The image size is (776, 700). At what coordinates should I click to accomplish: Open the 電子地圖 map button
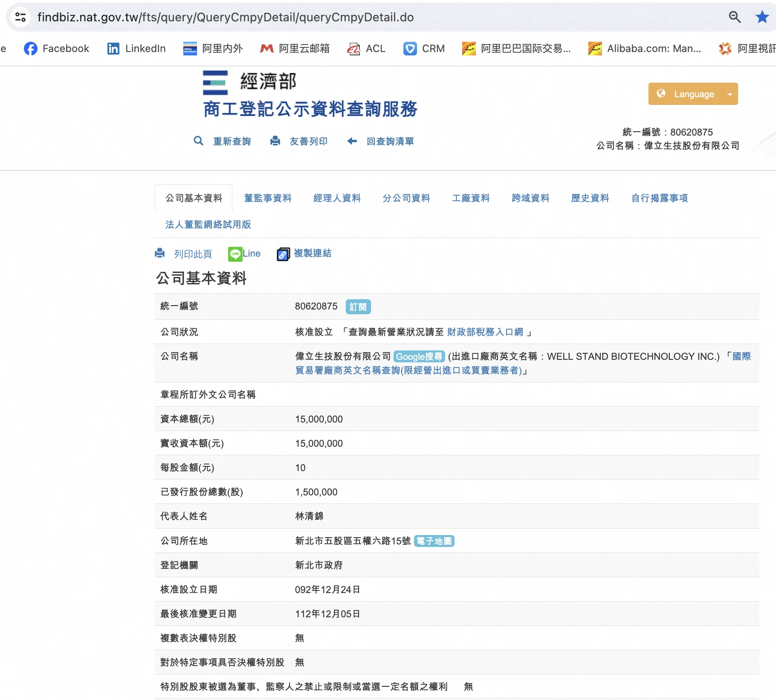pyautogui.click(x=434, y=541)
